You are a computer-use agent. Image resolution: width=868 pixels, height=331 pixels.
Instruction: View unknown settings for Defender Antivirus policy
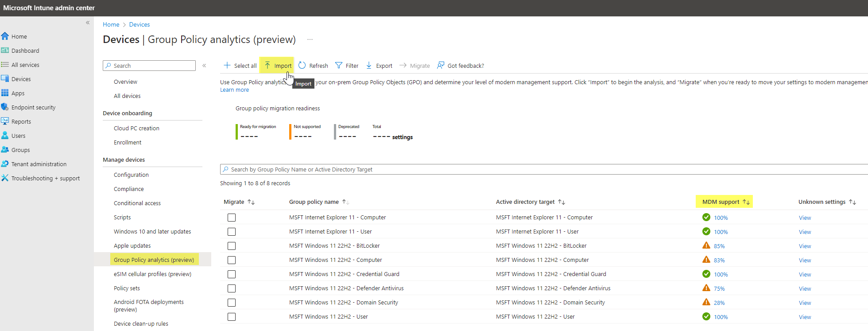pyautogui.click(x=805, y=288)
